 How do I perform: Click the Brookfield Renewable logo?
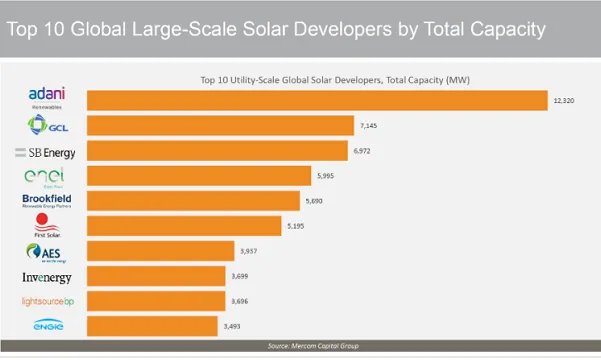point(47,201)
